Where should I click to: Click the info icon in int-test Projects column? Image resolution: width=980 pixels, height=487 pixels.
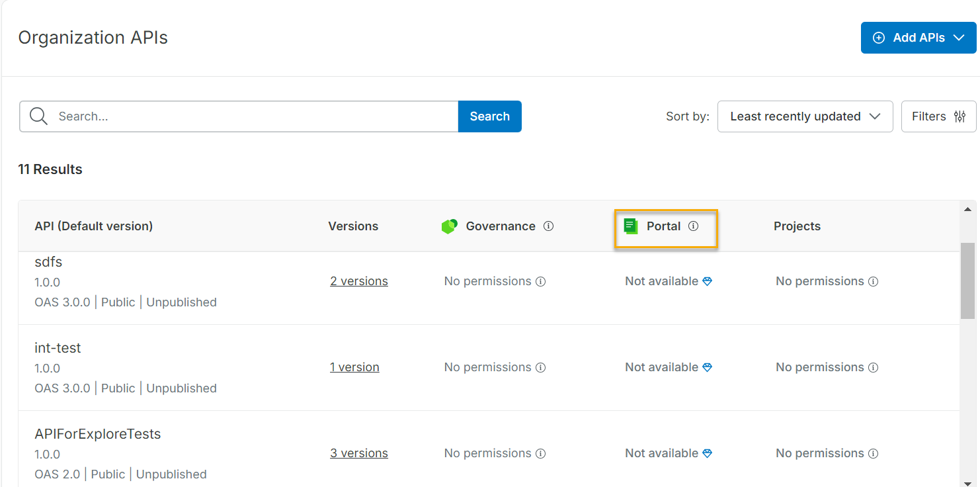click(x=873, y=367)
